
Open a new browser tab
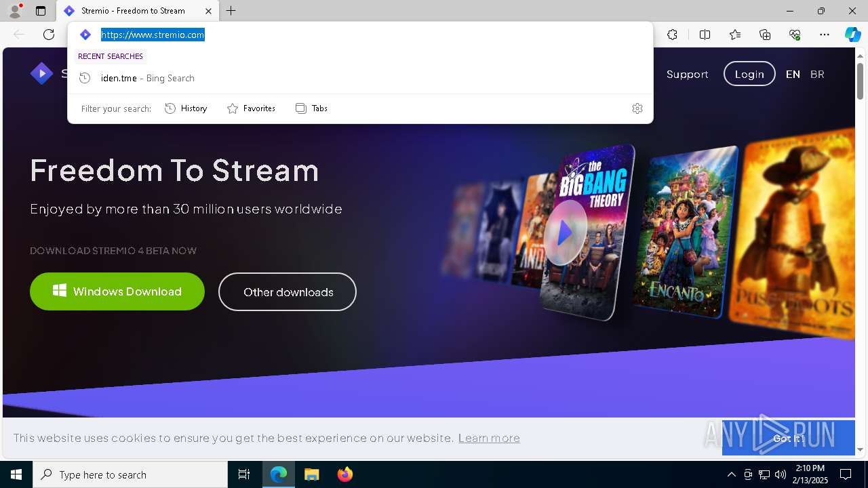[x=231, y=11]
